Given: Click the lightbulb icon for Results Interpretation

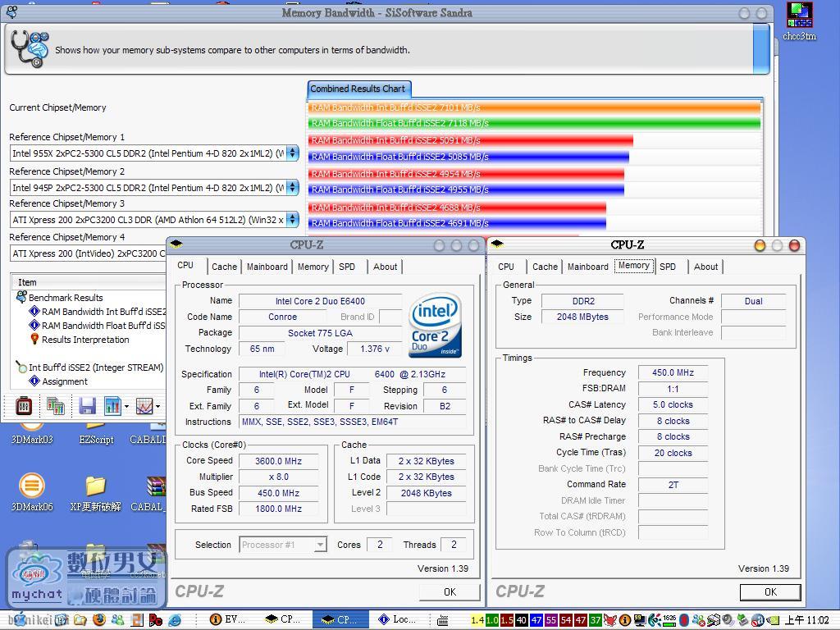Looking at the screenshot, I should click(x=34, y=339).
